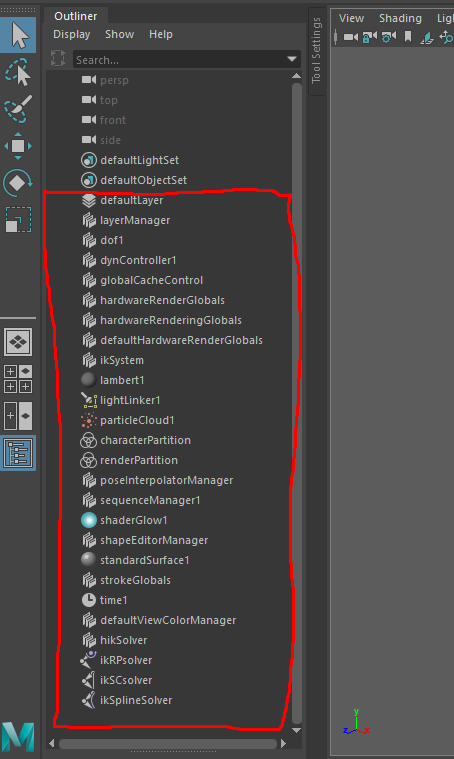Image resolution: width=454 pixels, height=759 pixels.
Task: Click standardSurface1 material icon
Action: [x=89, y=560]
